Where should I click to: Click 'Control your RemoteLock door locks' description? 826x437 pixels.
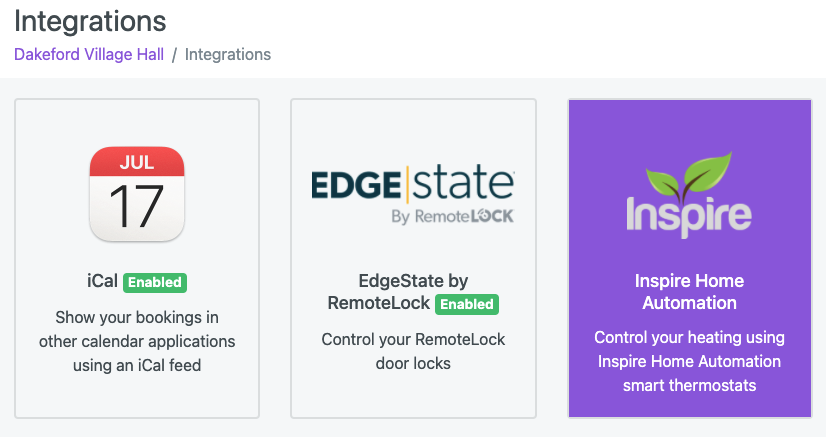(413, 351)
